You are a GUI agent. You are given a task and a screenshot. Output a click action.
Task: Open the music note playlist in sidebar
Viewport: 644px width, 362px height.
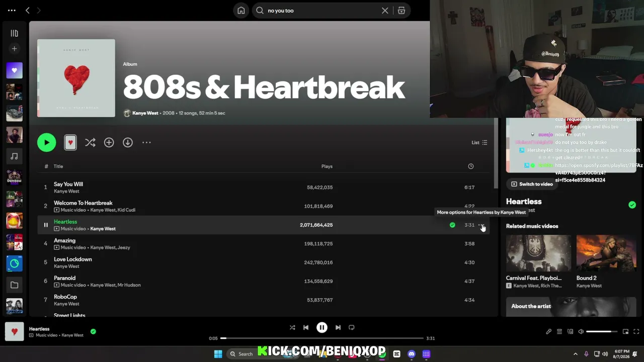coord(14,156)
